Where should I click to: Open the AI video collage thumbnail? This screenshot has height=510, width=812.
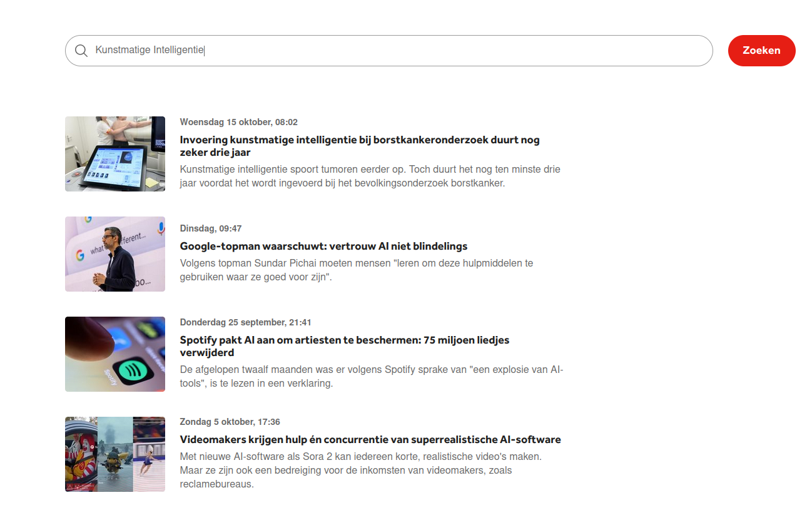point(115,454)
